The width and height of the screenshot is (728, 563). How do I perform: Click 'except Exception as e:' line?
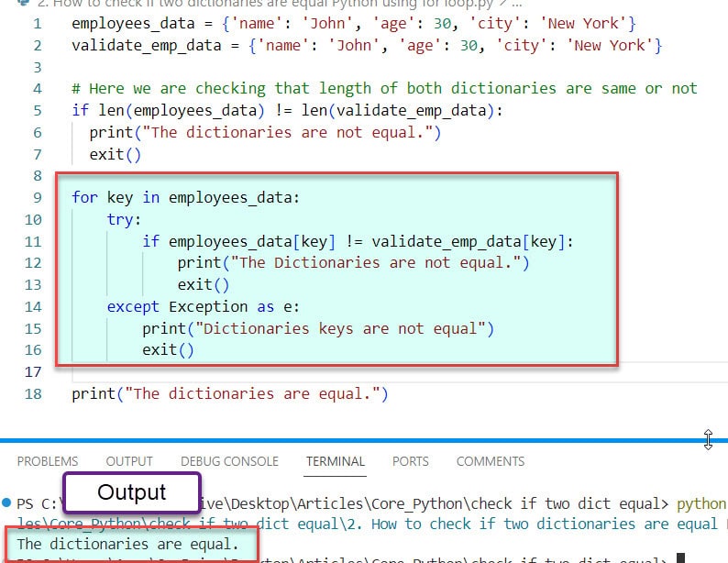tap(204, 307)
